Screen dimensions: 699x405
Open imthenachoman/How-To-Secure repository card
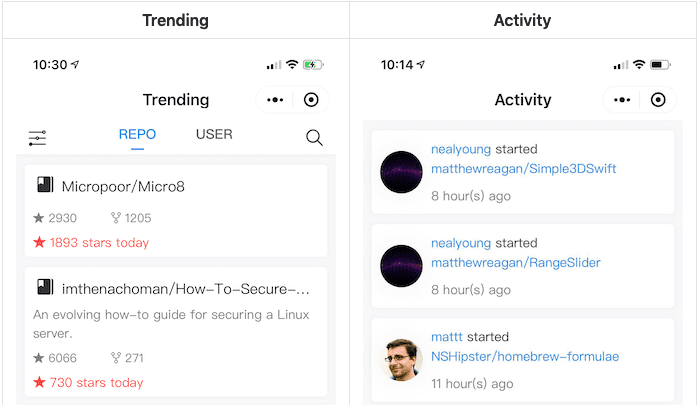pyautogui.click(x=185, y=289)
